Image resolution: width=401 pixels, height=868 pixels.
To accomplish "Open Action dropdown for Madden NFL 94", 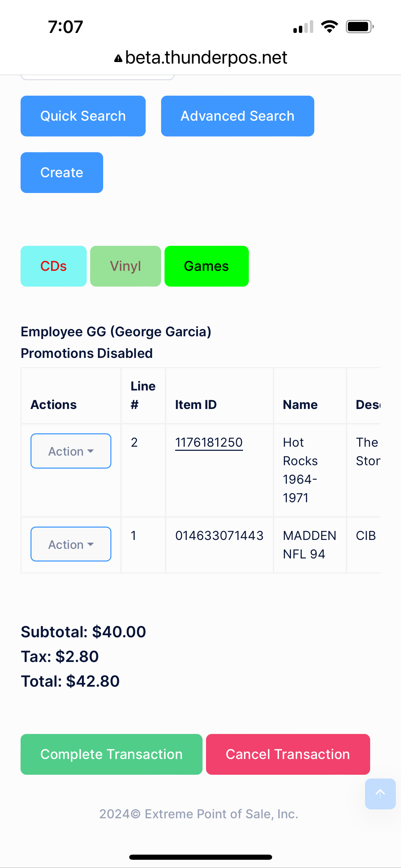I will tap(71, 544).
